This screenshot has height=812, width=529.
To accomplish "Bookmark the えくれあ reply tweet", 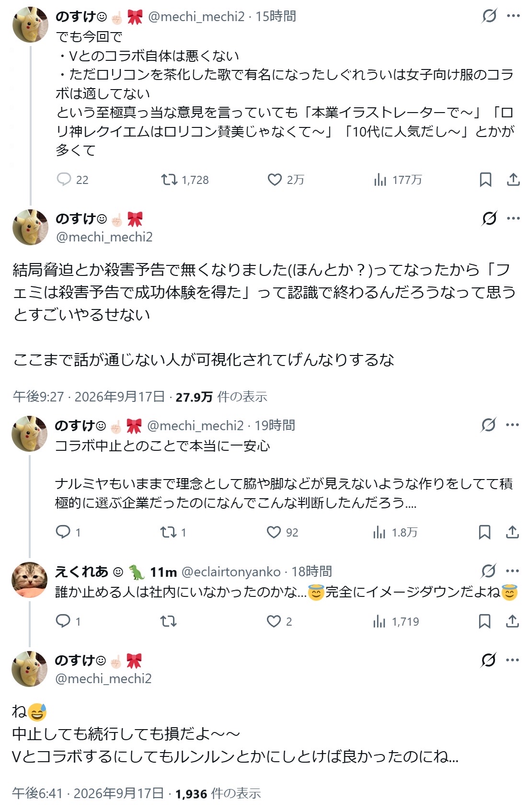I will click(x=484, y=621).
